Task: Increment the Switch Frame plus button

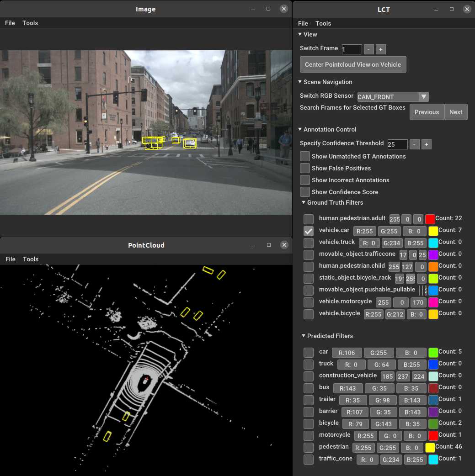Action: [381, 49]
